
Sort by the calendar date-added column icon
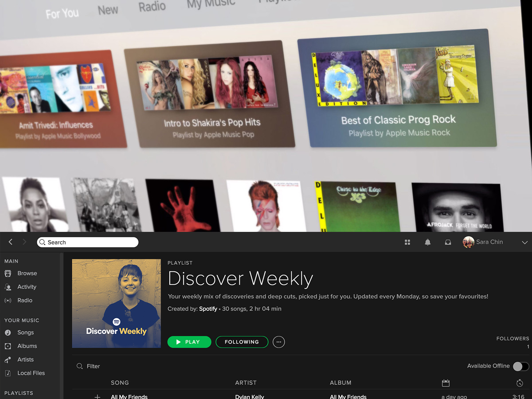pyautogui.click(x=446, y=383)
